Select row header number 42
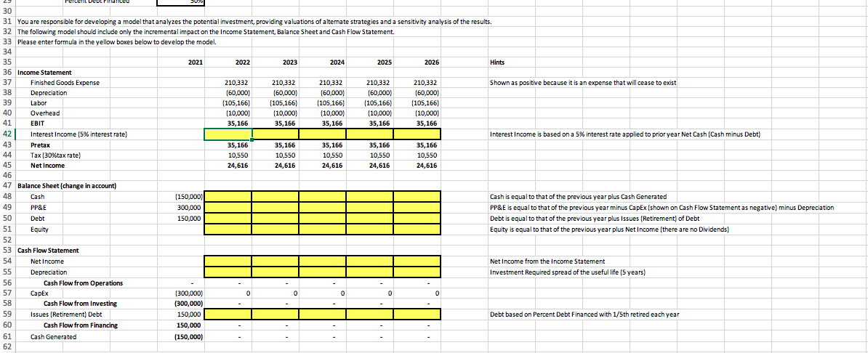 click(x=8, y=134)
